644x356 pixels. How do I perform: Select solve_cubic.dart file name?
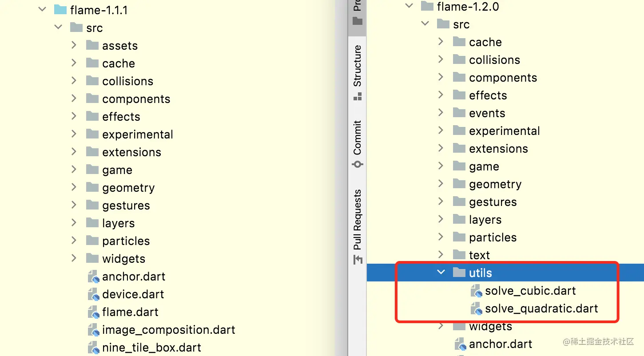click(530, 291)
